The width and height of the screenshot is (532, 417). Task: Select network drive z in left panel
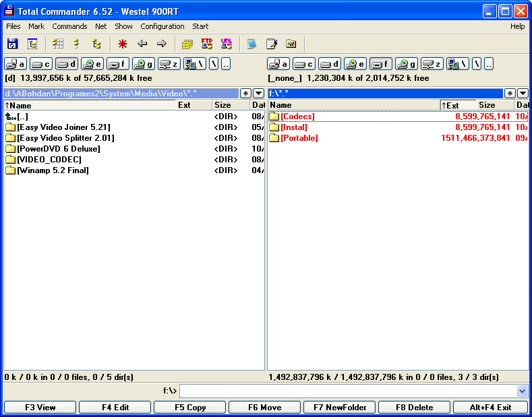pyautogui.click(x=169, y=64)
